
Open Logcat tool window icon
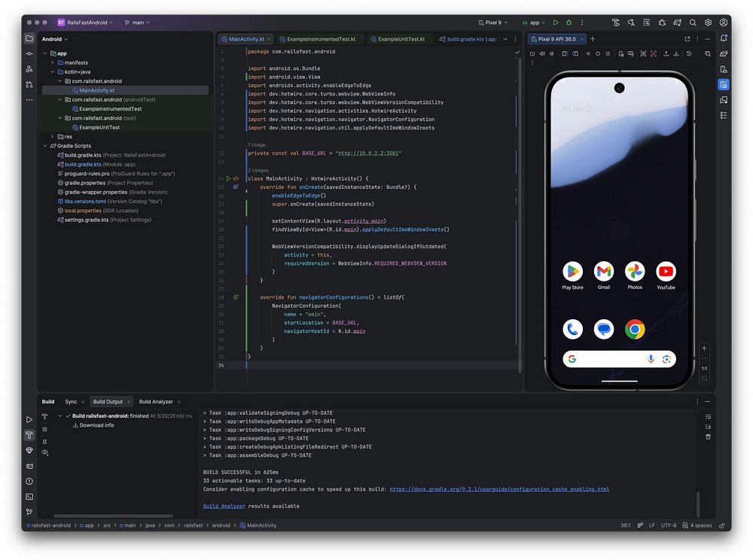click(29, 466)
